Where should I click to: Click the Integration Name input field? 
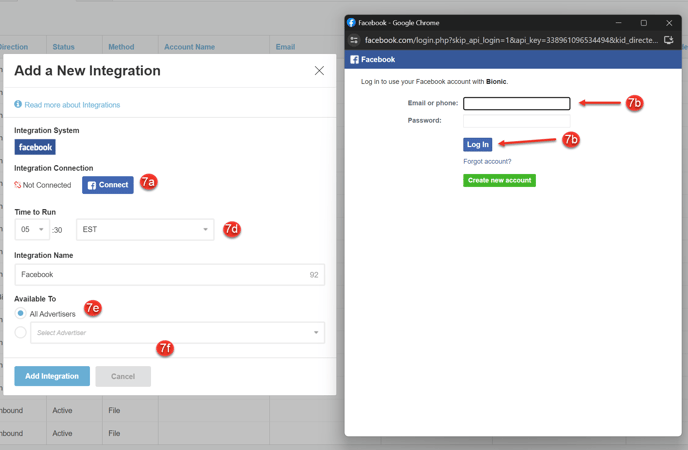[x=169, y=275]
